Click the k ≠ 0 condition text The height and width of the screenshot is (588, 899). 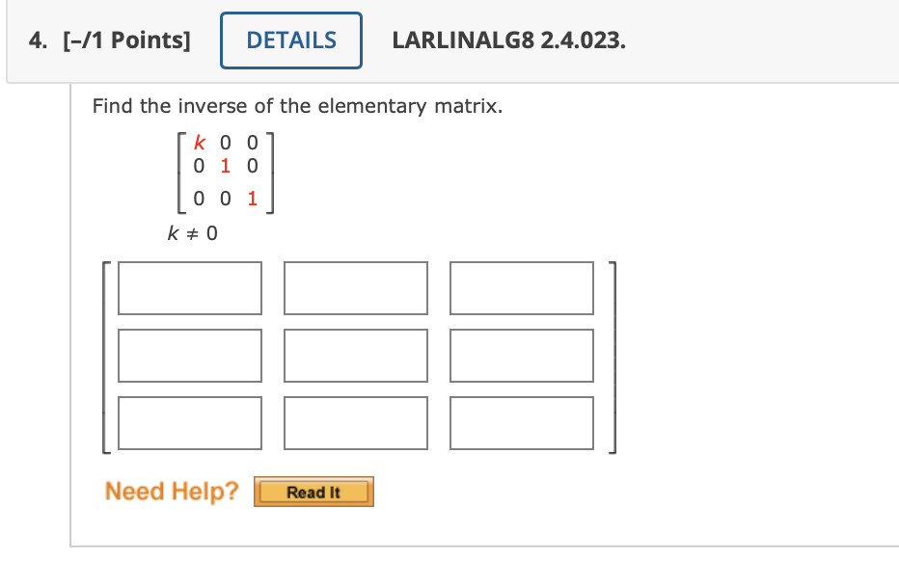tap(192, 233)
